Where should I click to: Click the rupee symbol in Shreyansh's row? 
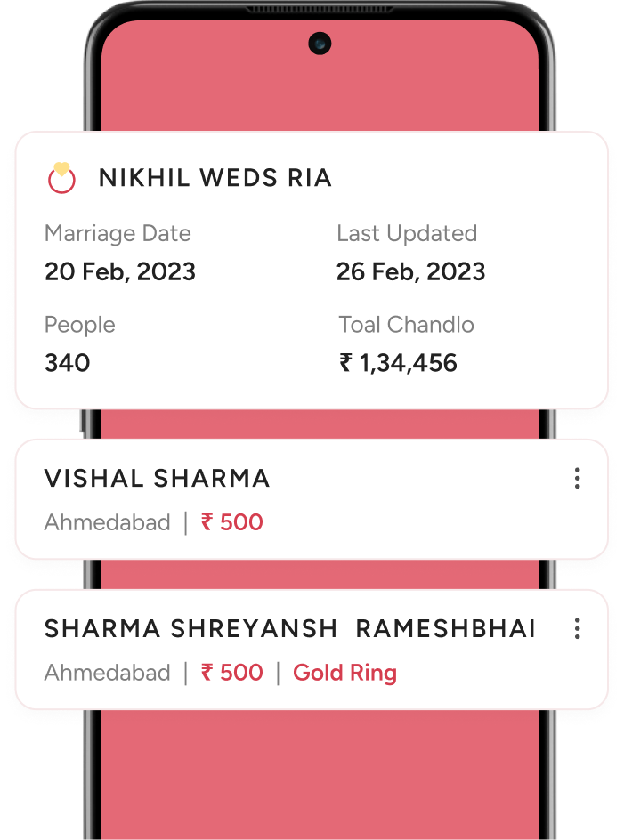pos(207,672)
